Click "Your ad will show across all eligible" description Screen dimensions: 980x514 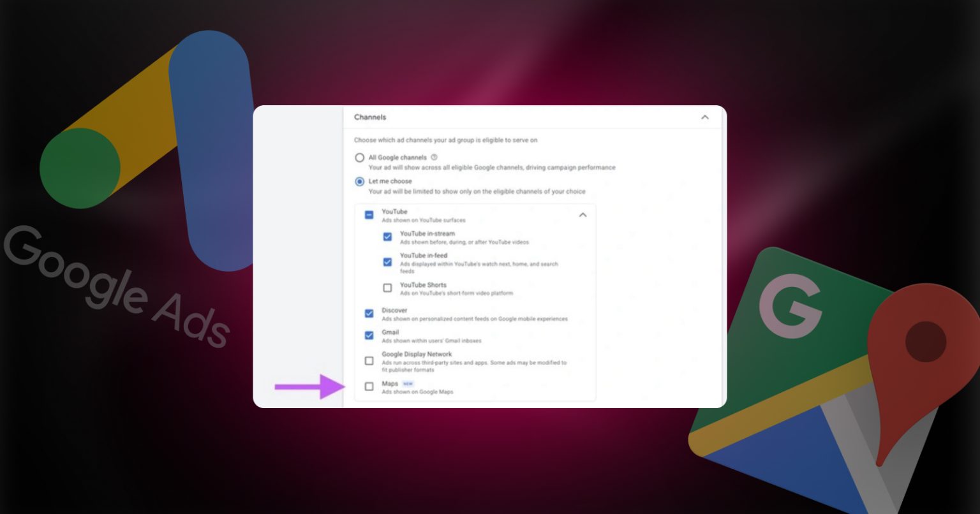[x=492, y=168]
